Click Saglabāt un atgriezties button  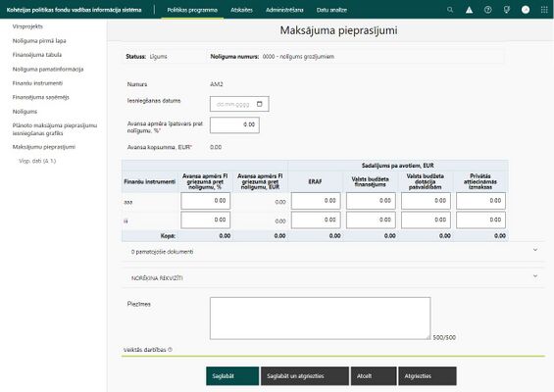pyautogui.click(x=305, y=376)
